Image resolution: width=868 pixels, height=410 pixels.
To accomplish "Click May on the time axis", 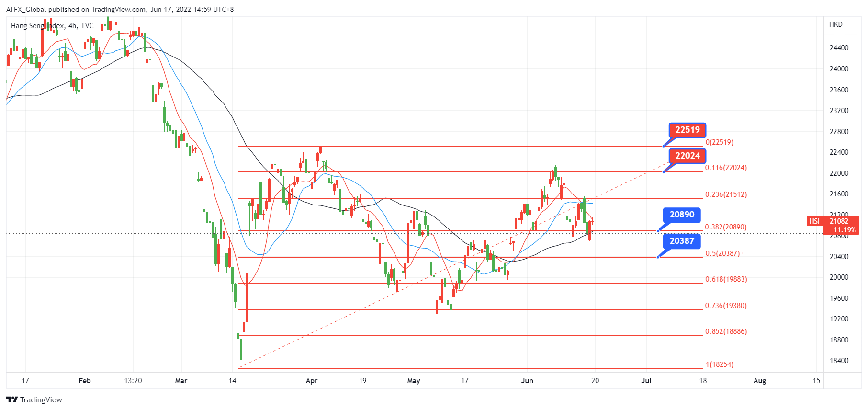I will click(x=414, y=381).
